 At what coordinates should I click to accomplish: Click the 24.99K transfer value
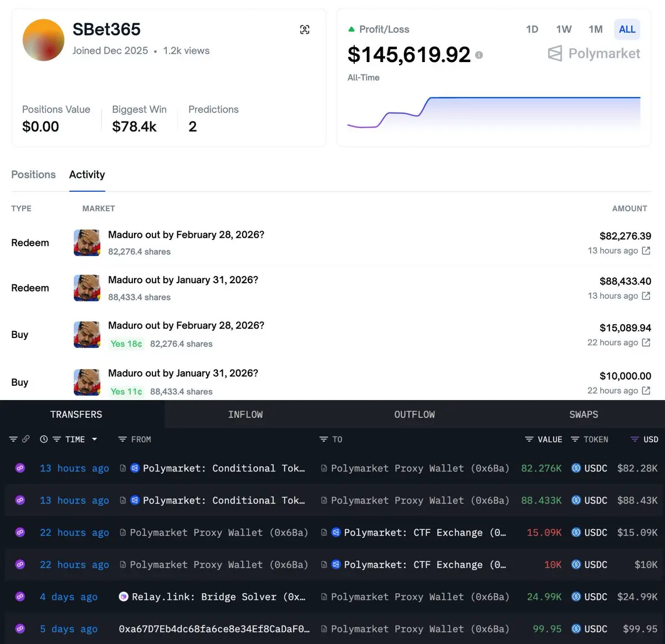544,597
